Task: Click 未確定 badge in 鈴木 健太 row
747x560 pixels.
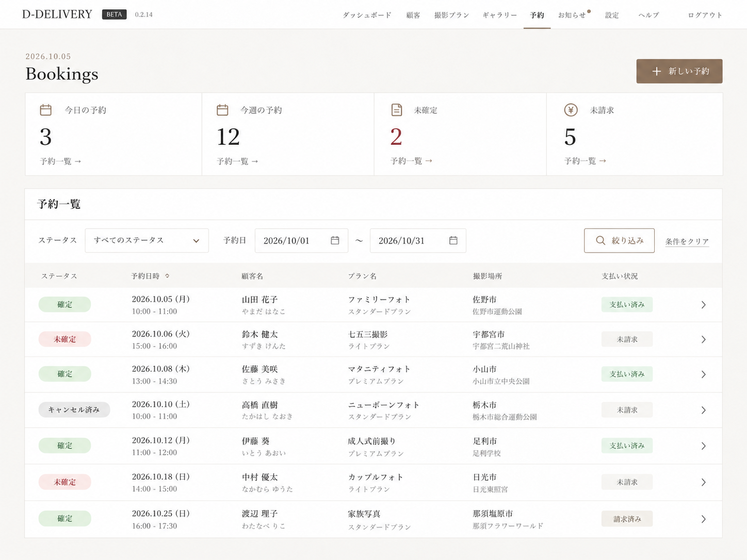Action: coord(64,339)
